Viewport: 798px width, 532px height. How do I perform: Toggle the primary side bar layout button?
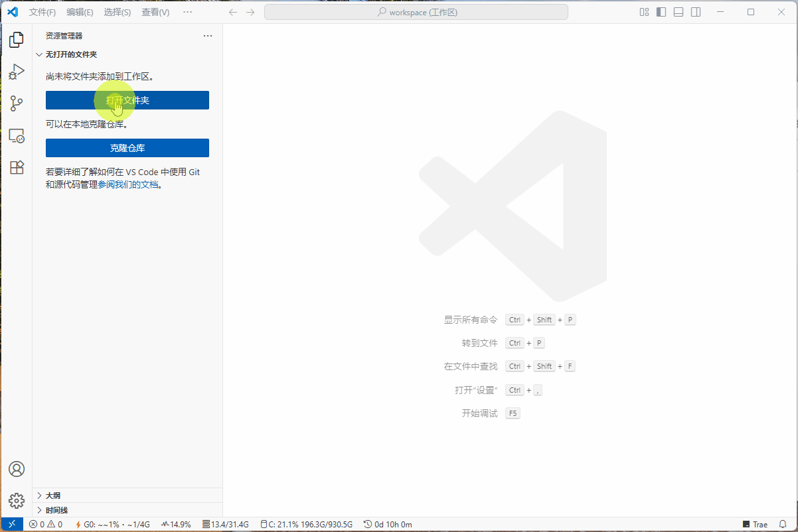(x=661, y=12)
